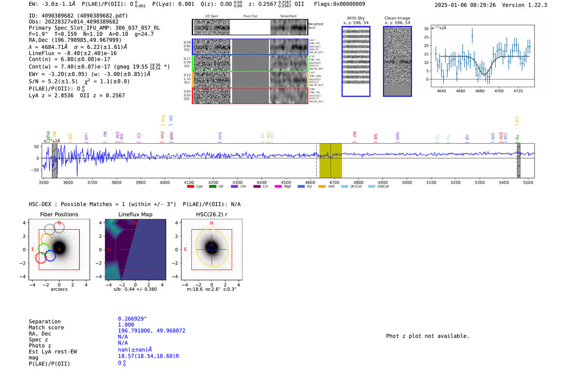This screenshot has height=392, width=576.
Task: Click the S/N = 5.2(±1.5) line
Action: pyautogui.click(x=79, y=81)
